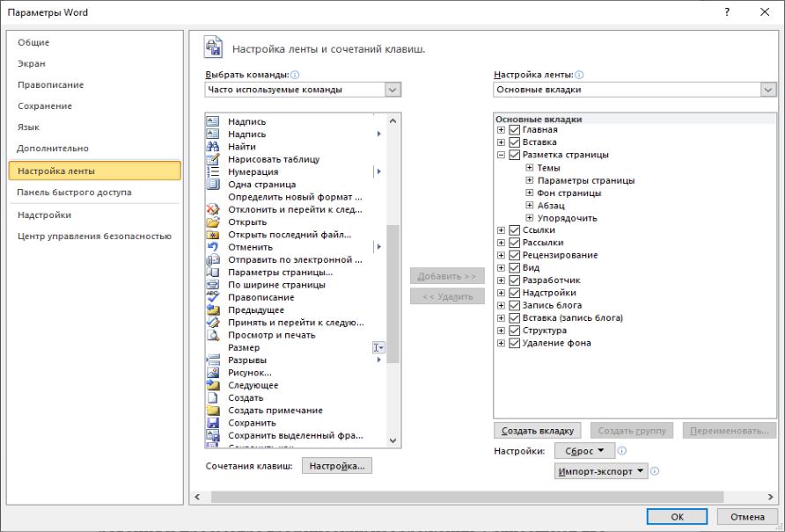Toggle the Разметка страницы checkbox
Viewport: 785px width, 532px height.
[x=514, y=155]
